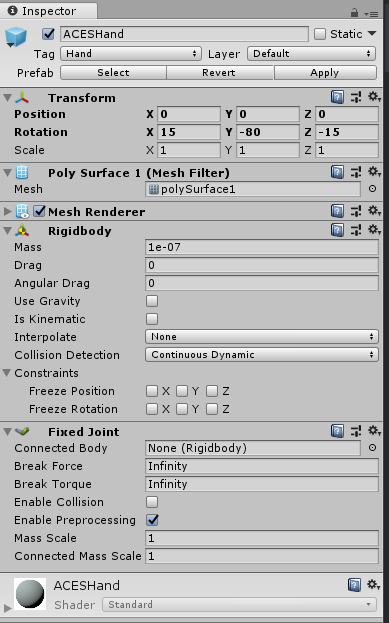Viewport: 389px width, 623px height.
Task: Open Mesh Renderer gear settings menu
Action: click(x=374, y=211)
